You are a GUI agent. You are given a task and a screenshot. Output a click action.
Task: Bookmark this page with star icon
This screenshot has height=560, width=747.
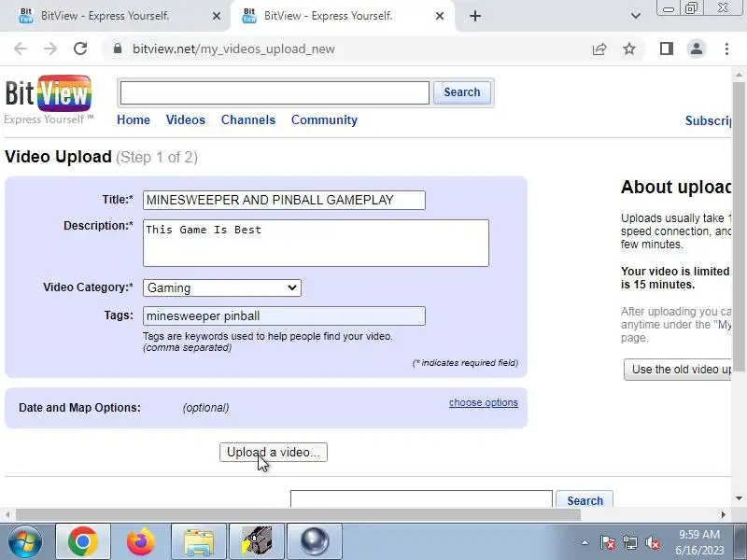pyautogui.click(x=629, y=49)
